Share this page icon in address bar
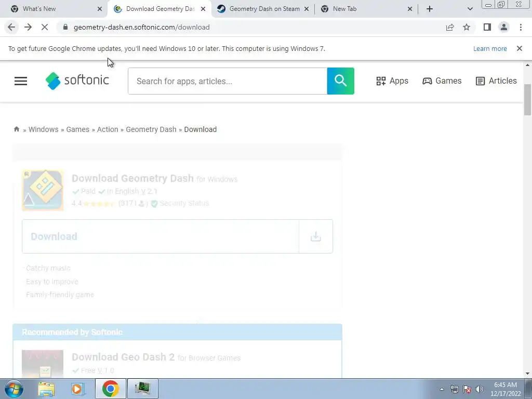Viewport: 532px width, 399px height. 450,27
